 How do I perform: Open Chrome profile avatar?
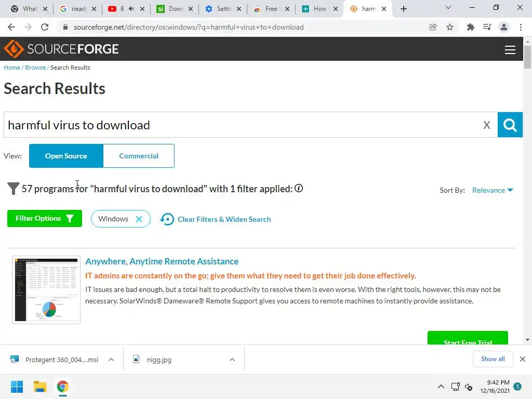[x=504, y=27]
